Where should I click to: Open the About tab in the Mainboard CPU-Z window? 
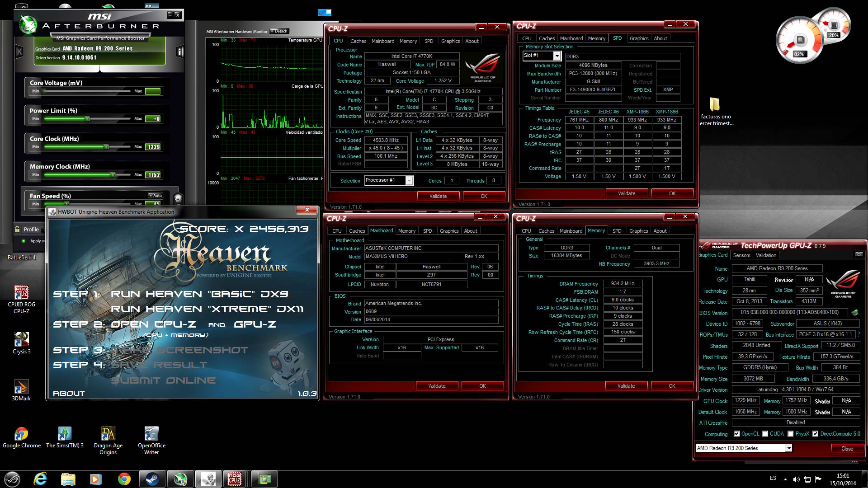pos(471,231)
